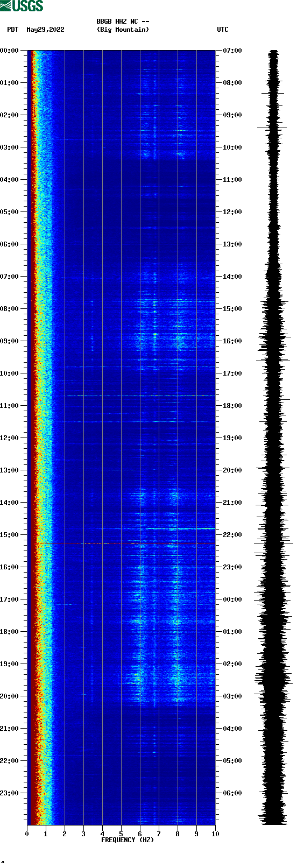Click the 06:00 PDT time label

point(10,244)
